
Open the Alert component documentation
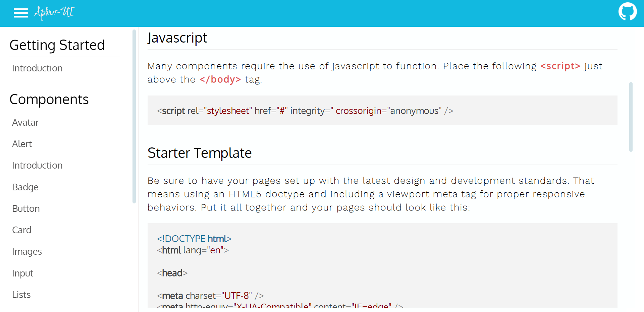pyautogui.click(x=22, y=144)
